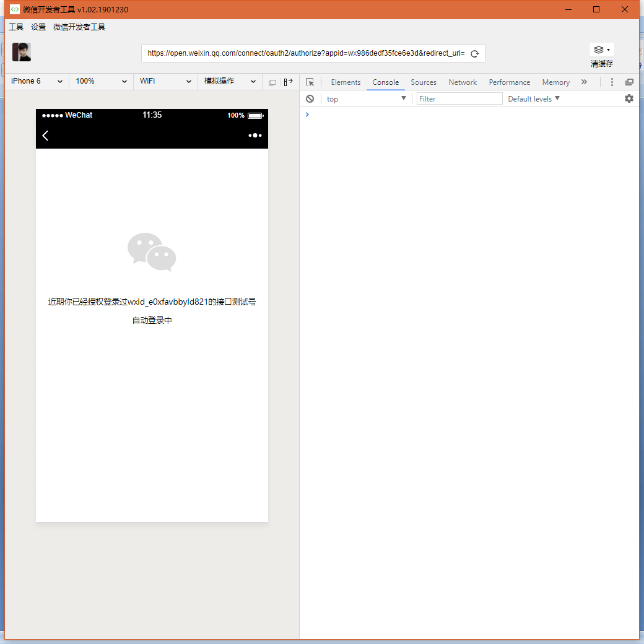This screenshot has height=644, width=644.
Task: Switch to the Console tab
Action: pyautogui.click(x=385, y=82)
